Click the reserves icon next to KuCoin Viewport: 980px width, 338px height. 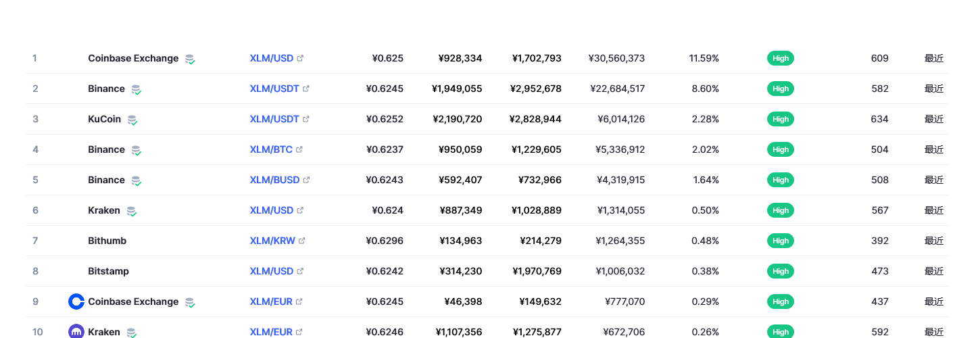(x=132, y=120)
